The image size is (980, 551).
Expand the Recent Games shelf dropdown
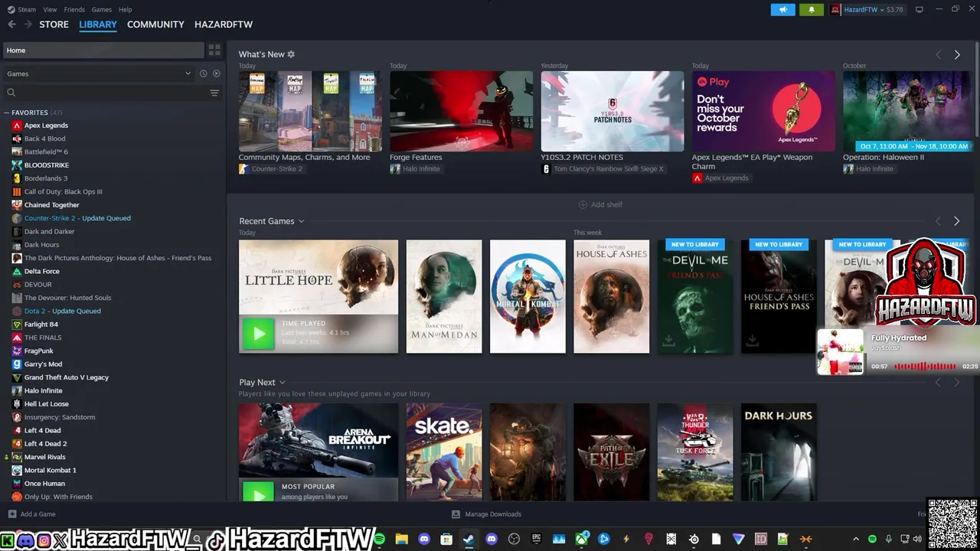(x=301, y=221)
